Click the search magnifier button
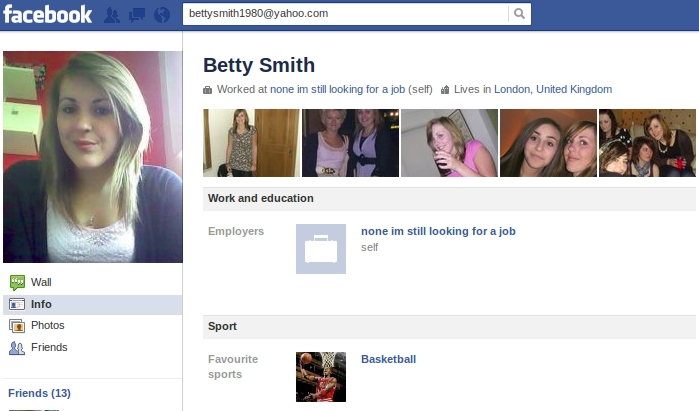The width and height of the screenshot is (699, 411). point(519,14)
